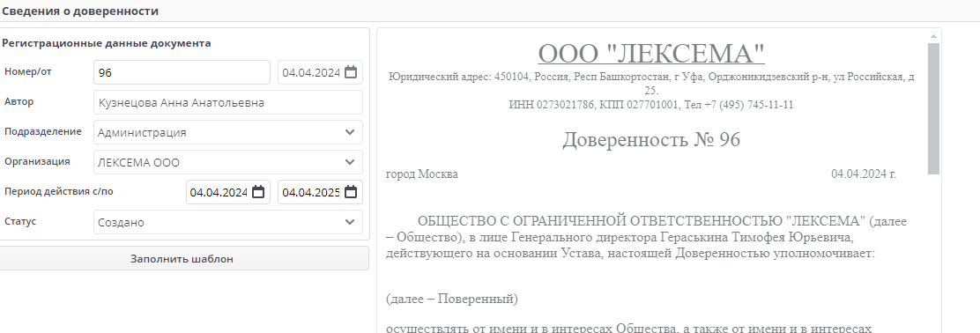
Task: Focus the document number field containing 96
Action: (182, 72)
